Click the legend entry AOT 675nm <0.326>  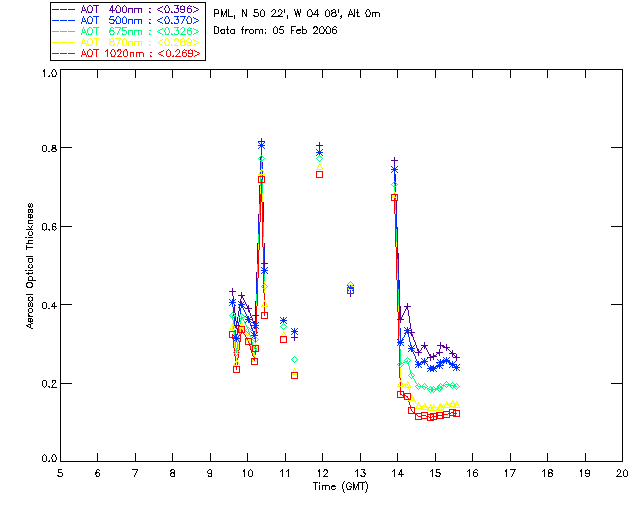(127, 31)
